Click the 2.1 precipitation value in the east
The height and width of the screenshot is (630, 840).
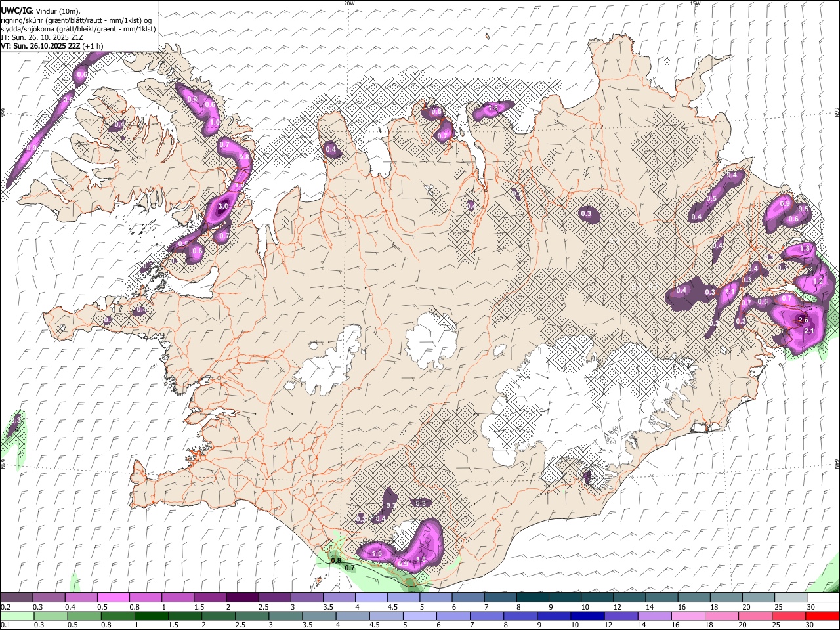(x=809, y=331)
